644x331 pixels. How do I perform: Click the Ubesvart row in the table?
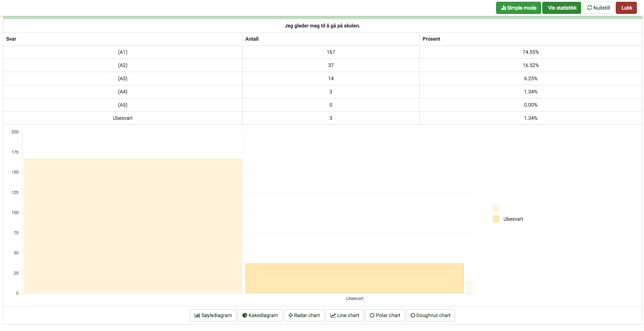(x=123, y=118)
